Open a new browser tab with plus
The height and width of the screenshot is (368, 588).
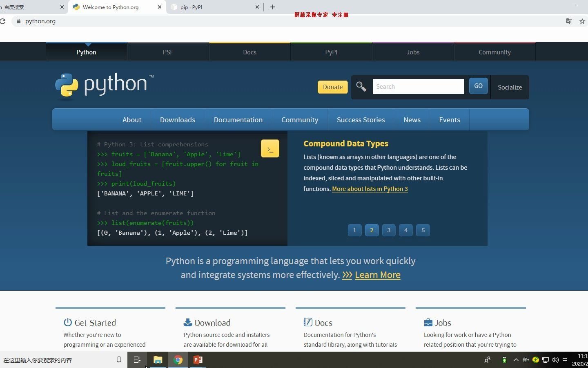click(x=273, y=7)
